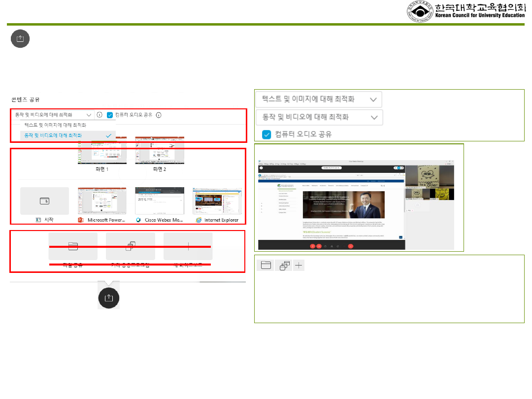Viewport: 532px width, 399px height.
Task: Open the optimization dropdown in share dialog
Action: click(x=52, y=115)
